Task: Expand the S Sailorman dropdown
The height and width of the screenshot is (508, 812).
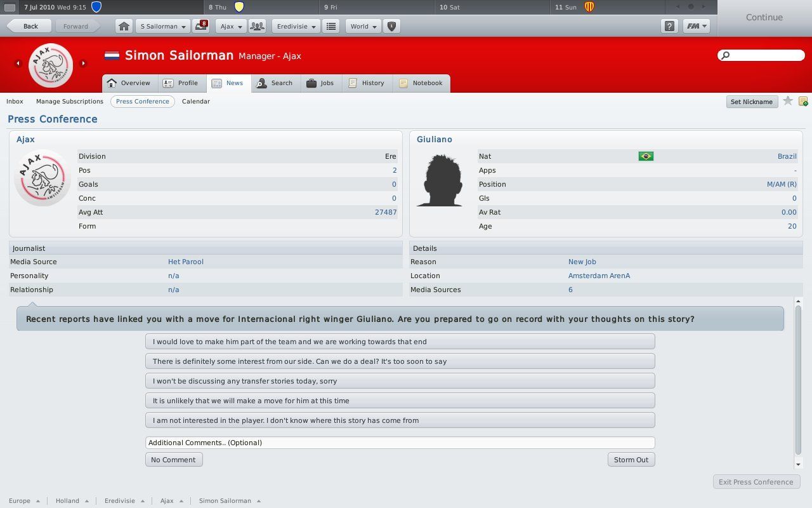Action: 162,27
